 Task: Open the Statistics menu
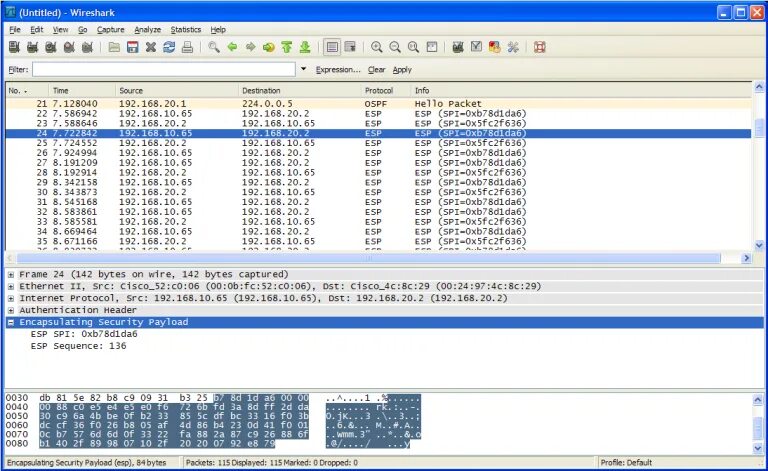(186, 30)
